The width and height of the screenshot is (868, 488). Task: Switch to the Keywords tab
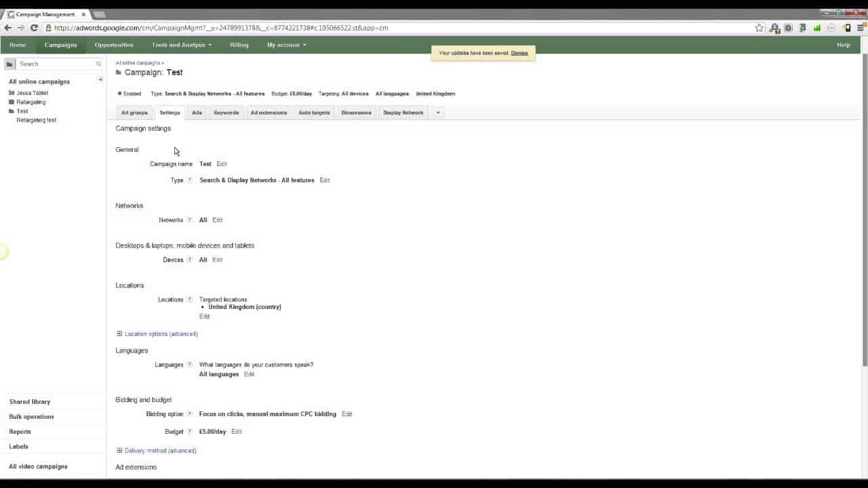pyautogui.click(x=226, y=113)
